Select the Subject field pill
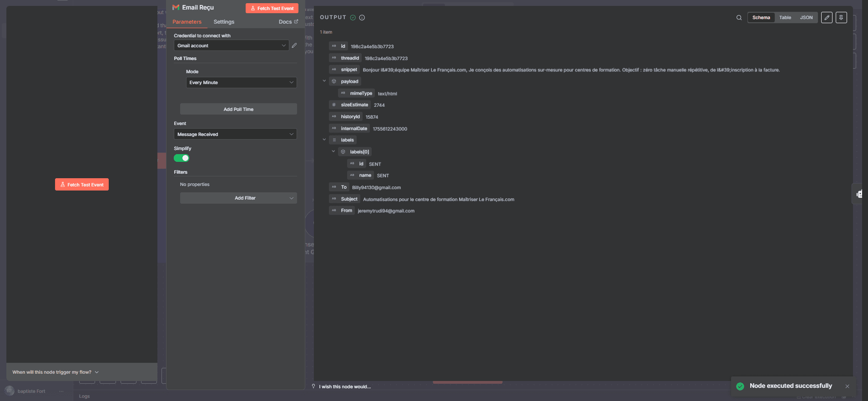This screenshot has height=401, width=868. (x=344, y=199)
